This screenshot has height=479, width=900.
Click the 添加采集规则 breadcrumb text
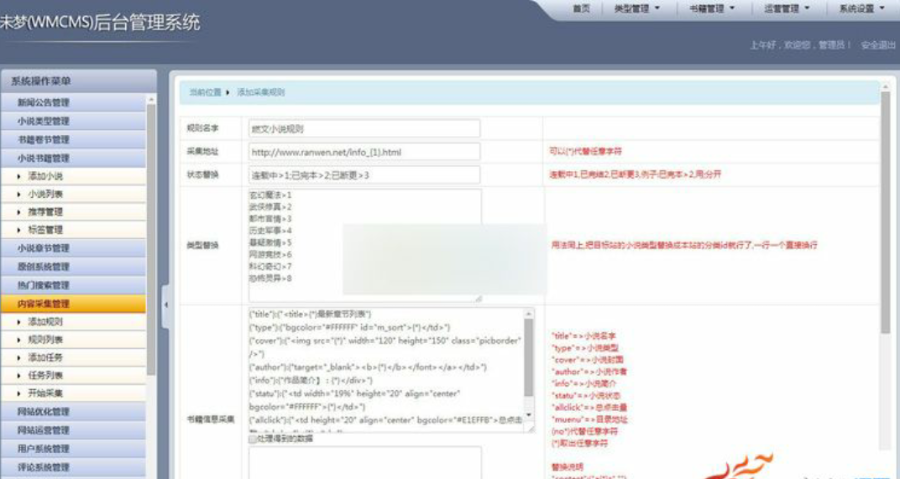pyautogui.click(x=261, y=92)
